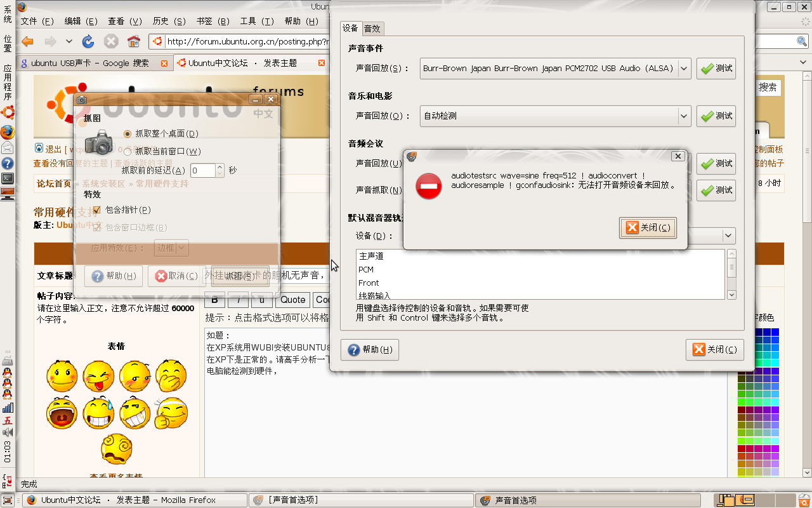Open the mail launcher in side panel
This screenshot has width=812, height=508.
click(8, 147)
